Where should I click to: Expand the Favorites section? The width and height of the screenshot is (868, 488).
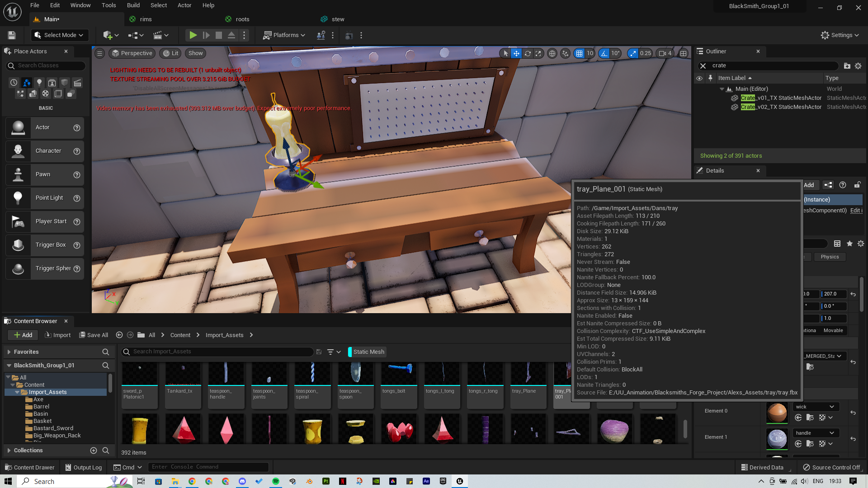pos(9,352)
